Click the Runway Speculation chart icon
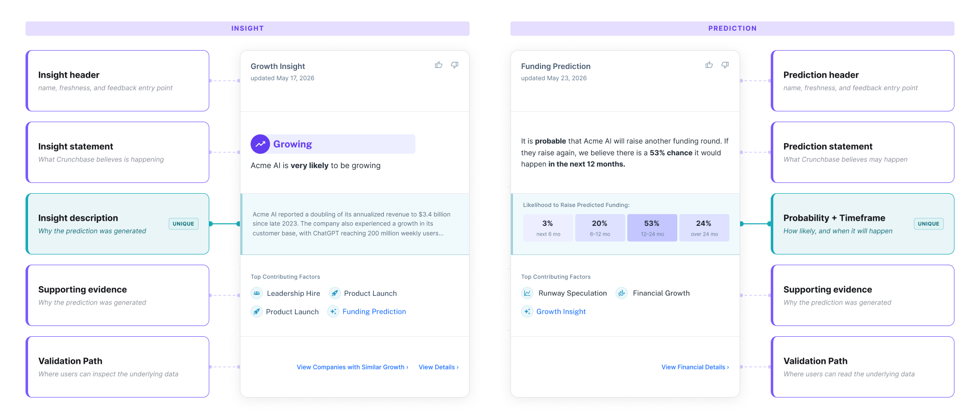Screen dimensions: 980x419 pos(527,293)
